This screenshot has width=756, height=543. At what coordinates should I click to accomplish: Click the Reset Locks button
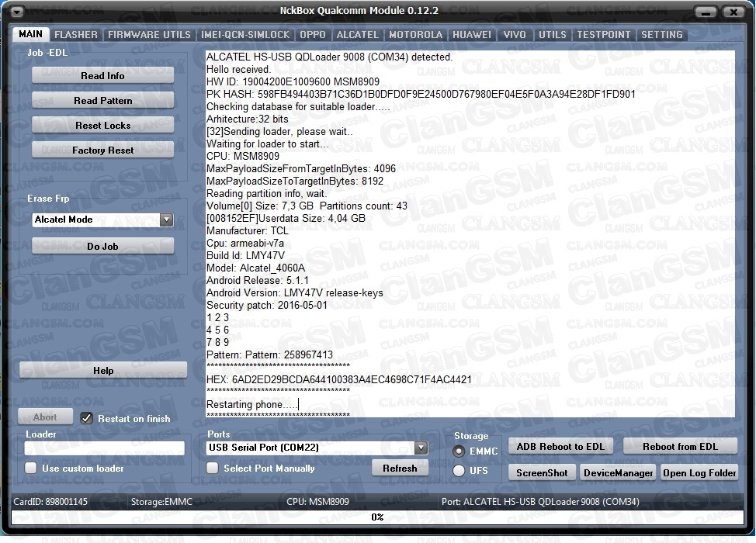[x=102, y=125]
